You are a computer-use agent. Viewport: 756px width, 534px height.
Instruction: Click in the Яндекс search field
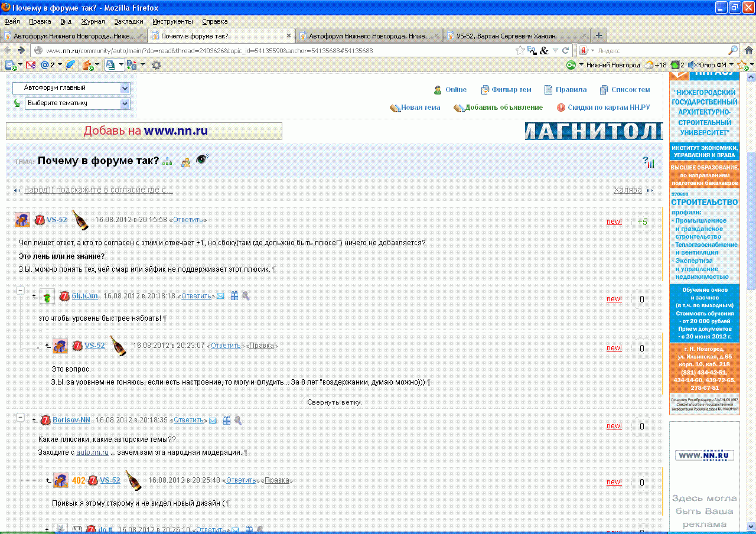pos(660,51)
